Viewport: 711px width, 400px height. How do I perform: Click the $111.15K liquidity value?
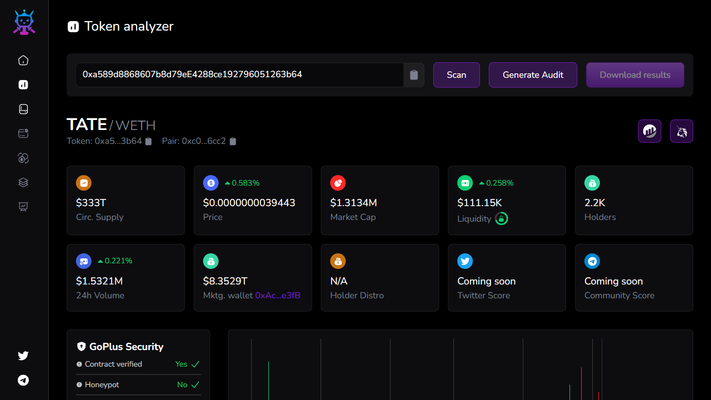click(479, 203)
